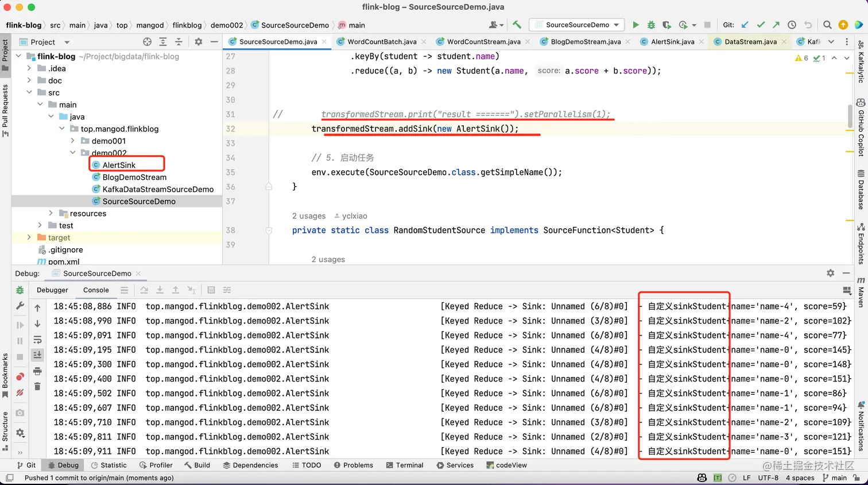The height and width of the screenshot is (485, 868).
Task: Commit changes with the green checkmark icon
Action: tap(761, 25)
